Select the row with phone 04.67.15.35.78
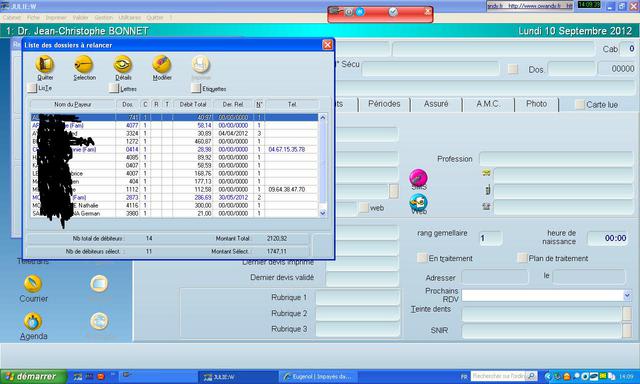The image size is (640, 384). tap(175, 149)
